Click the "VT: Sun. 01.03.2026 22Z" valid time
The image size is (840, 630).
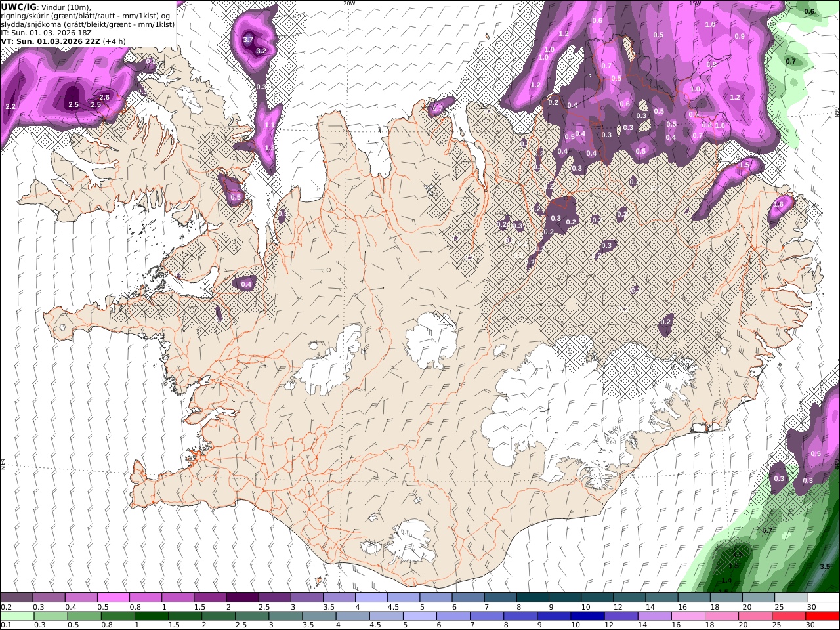51,41
